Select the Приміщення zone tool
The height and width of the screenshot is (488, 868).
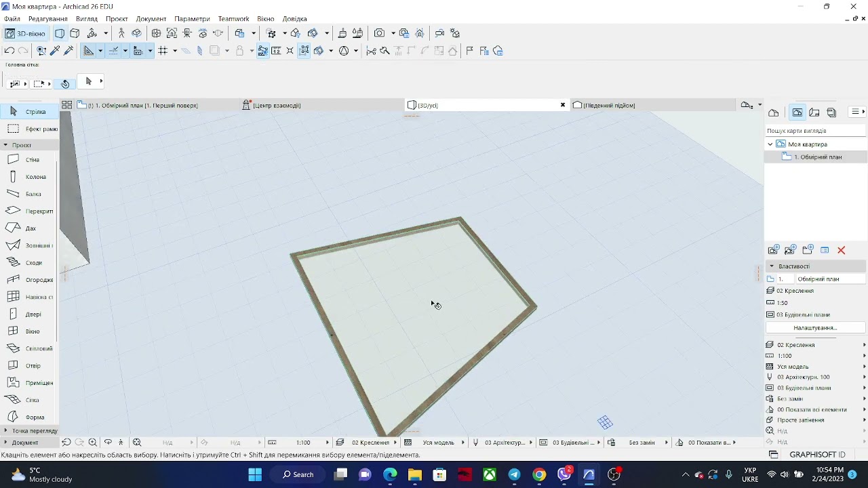click(x=30, y=383)
